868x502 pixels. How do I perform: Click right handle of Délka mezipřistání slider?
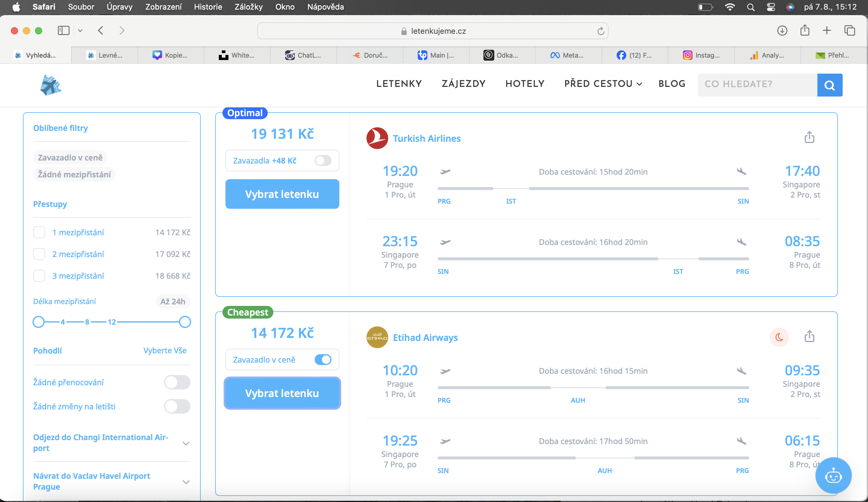pyautogui.click(x=185, y=322)
